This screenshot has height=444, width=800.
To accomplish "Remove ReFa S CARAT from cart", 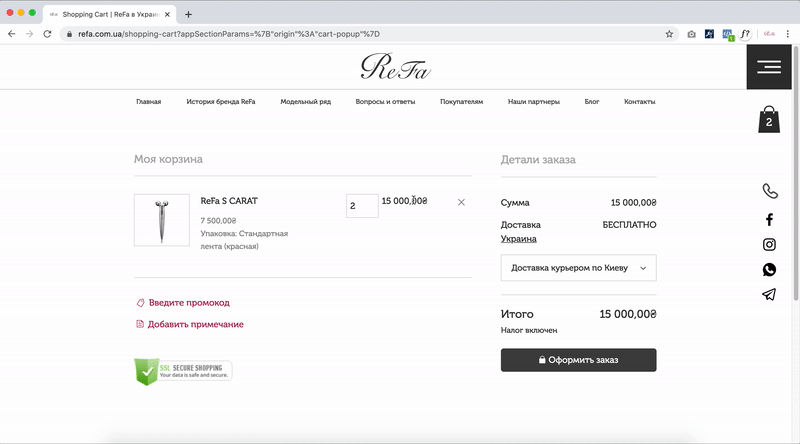I will point(461,202).
